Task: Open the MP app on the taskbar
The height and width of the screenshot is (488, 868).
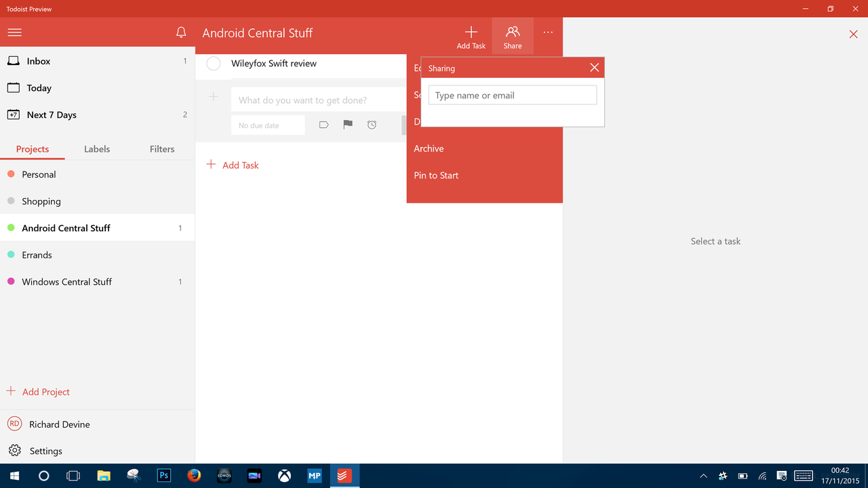Action: [314, 476]
